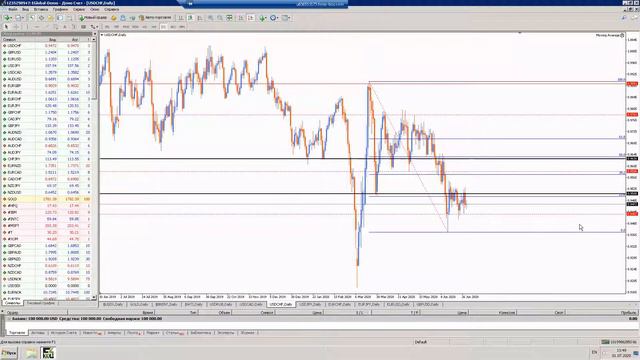Toggle the Navigator panel icon

pyautogui.click(x=50, y=18)
